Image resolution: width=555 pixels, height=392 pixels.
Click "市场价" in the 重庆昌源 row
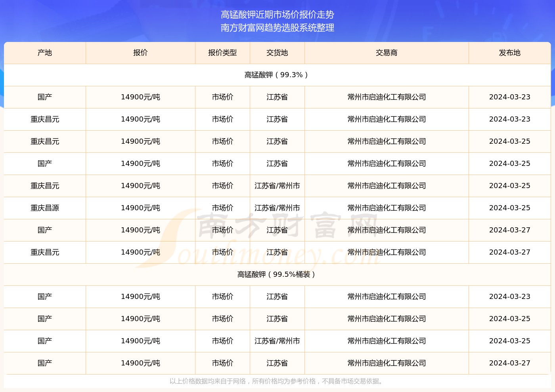coord(222,208)
